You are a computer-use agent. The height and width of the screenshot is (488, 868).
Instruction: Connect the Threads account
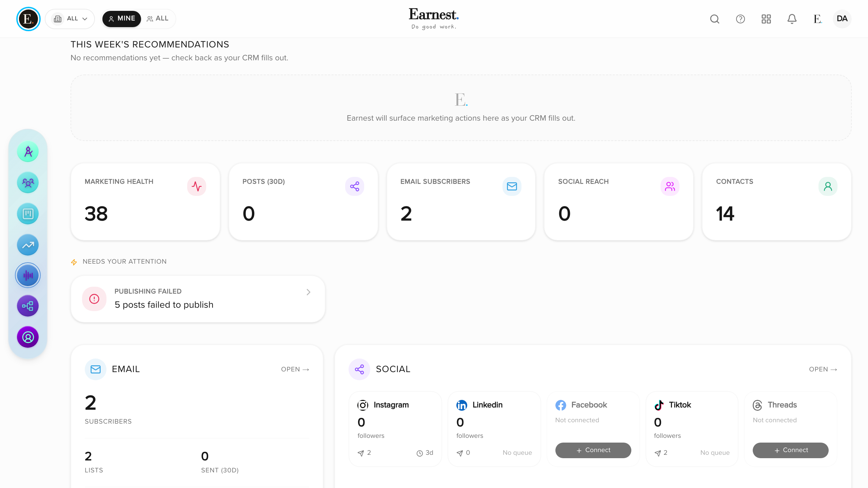791,450
